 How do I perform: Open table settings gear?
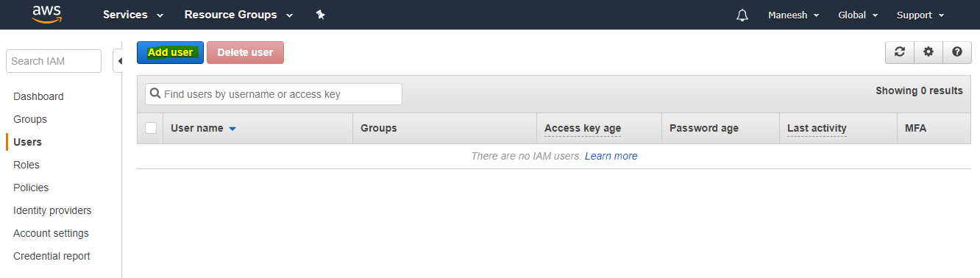(928, 52)
